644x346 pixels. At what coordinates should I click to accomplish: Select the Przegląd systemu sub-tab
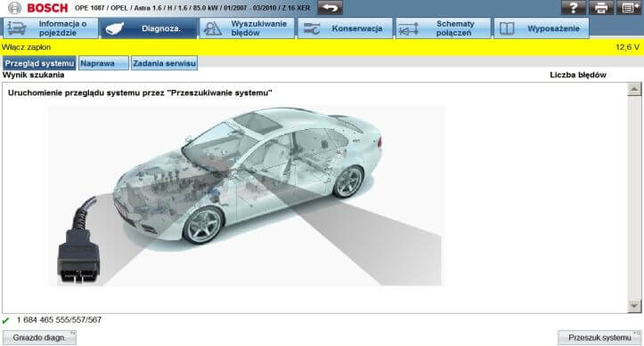tap(39, 63)
